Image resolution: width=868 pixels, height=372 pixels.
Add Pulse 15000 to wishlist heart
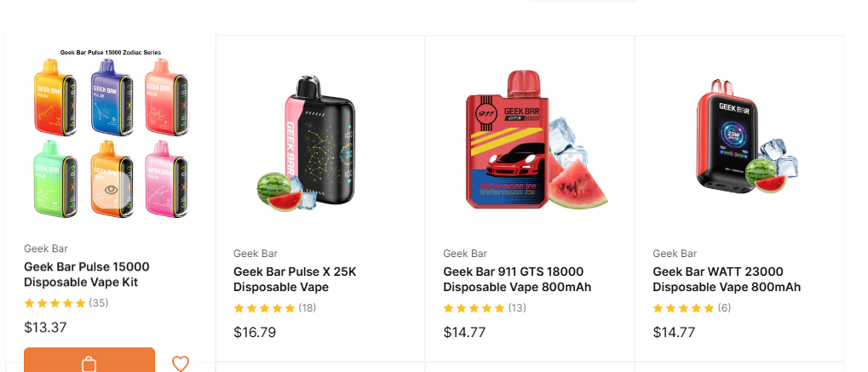[x=181, y=363]
